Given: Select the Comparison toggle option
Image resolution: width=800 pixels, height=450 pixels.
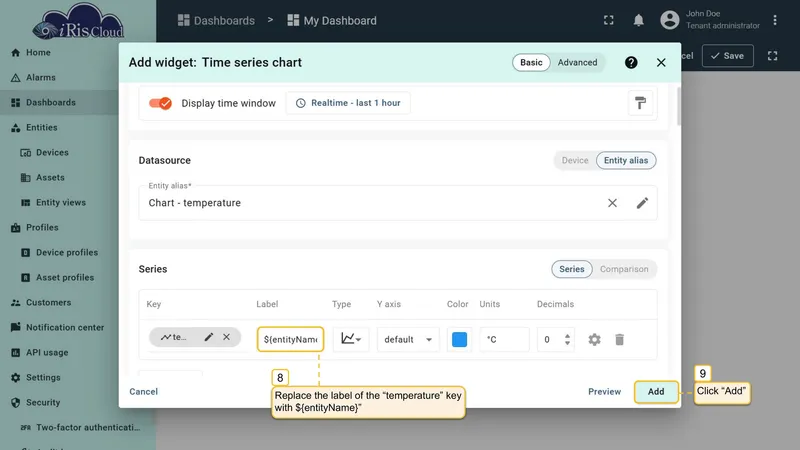Looking at the screenshot, I should 624,269.
